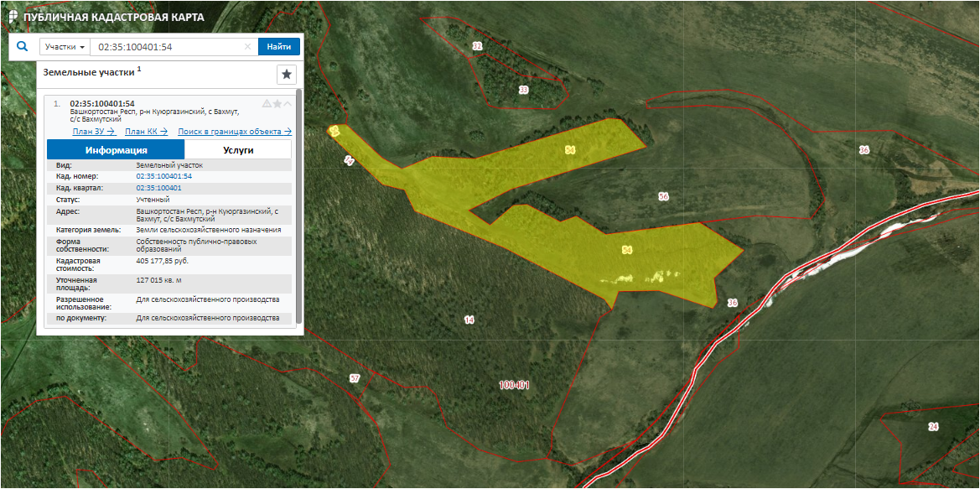This screenshot has height=489, width=980.
Task: Click the magnifier search icon
Action: [x=23, y=47]
